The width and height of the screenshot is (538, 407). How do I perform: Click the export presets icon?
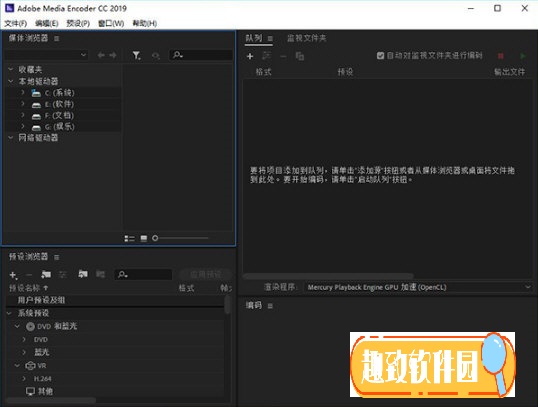pos(100,274)
